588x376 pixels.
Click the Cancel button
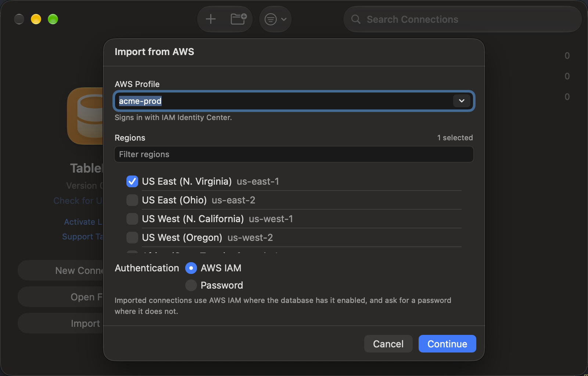pyautogui.click(x=388, y=344)
